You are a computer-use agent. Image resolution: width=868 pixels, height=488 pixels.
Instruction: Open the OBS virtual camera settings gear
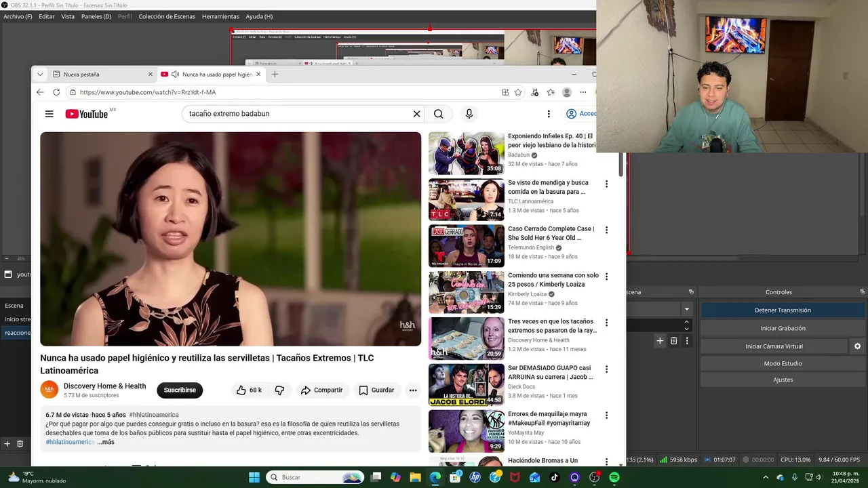[857, 346]
